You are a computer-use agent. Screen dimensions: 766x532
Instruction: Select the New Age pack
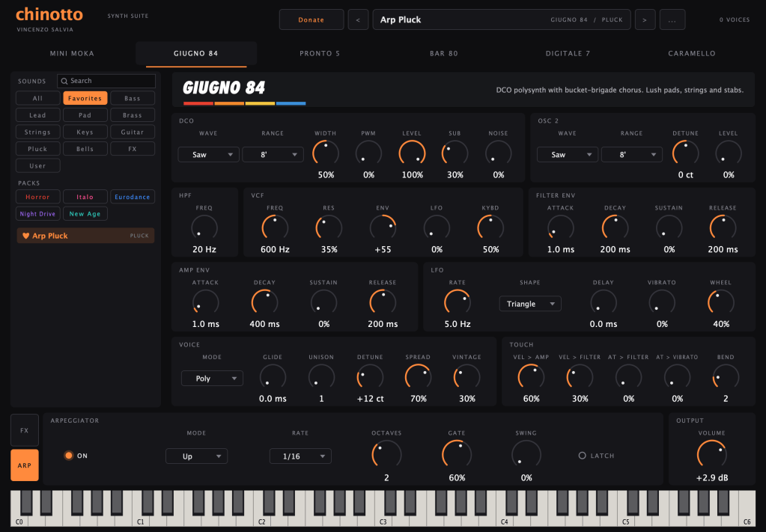85,214
